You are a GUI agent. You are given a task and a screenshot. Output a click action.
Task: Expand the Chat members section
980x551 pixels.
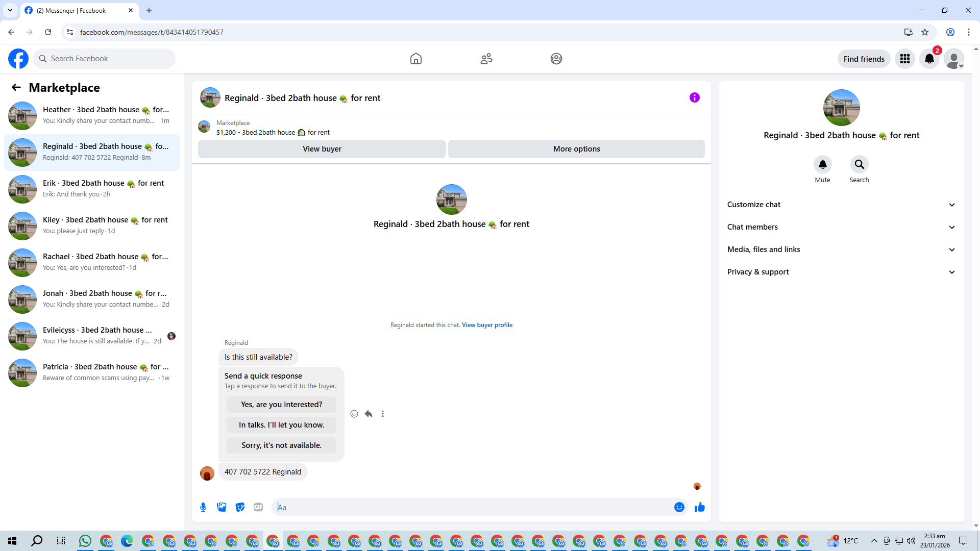[841, 227]
